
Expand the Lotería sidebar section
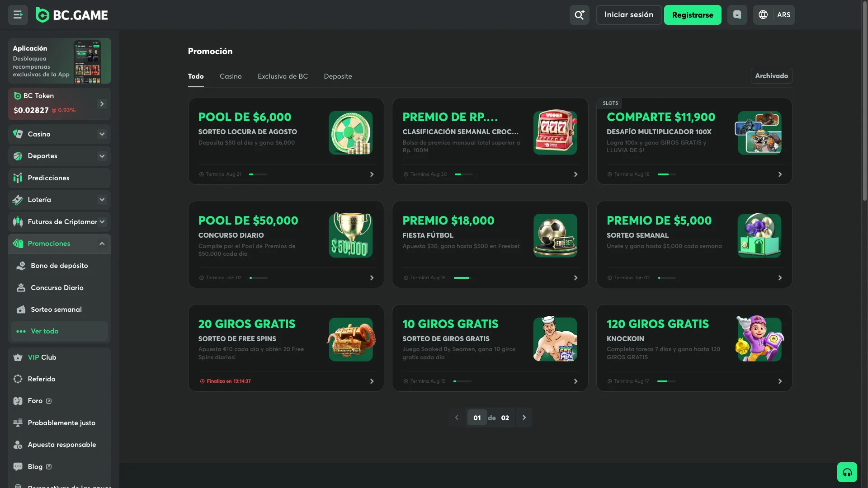[102, 200]
